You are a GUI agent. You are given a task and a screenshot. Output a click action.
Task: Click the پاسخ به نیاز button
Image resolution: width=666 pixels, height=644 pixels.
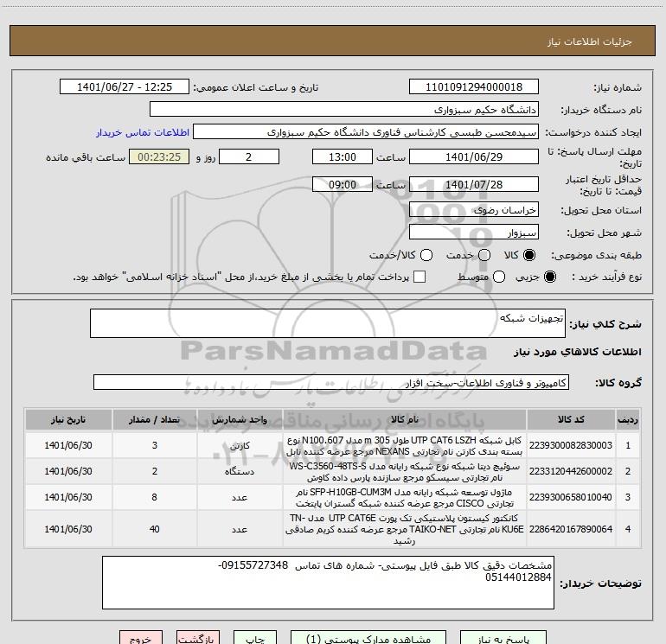pyautogui.click(x=503, y=638)
